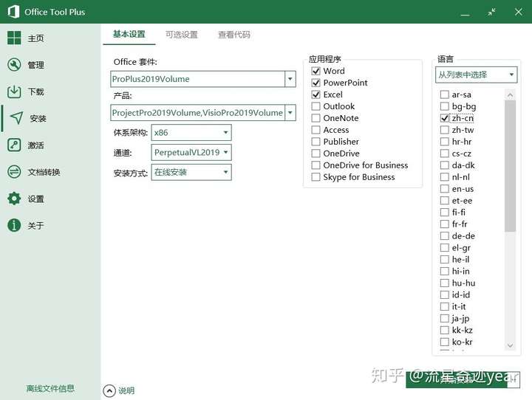Open the 设置 gear icon in sidebar
The width and height of the screenshot is (532, 400).
pyautogui.click(x=14, y=199)
